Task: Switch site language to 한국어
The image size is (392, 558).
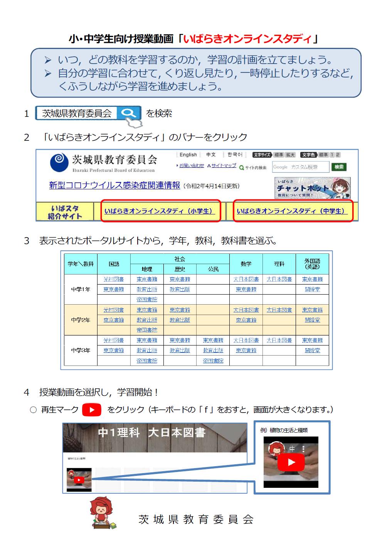Action: (235, 155)
